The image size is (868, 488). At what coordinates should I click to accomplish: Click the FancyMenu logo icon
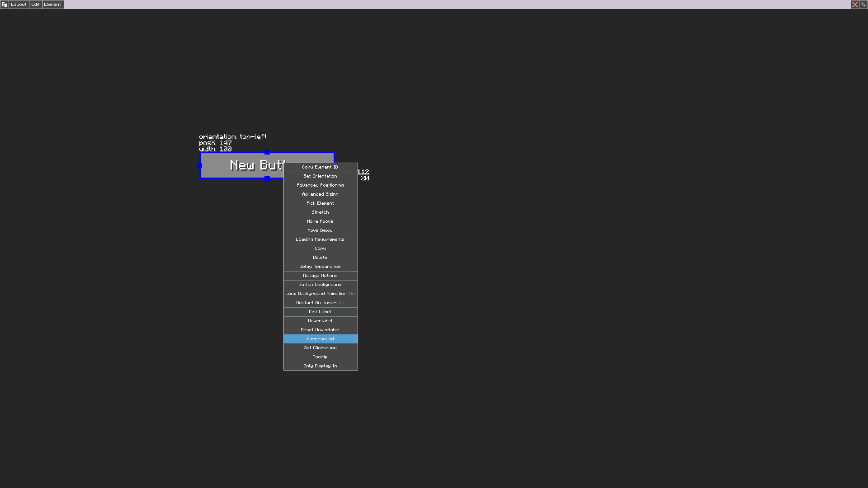pos(5,5)
